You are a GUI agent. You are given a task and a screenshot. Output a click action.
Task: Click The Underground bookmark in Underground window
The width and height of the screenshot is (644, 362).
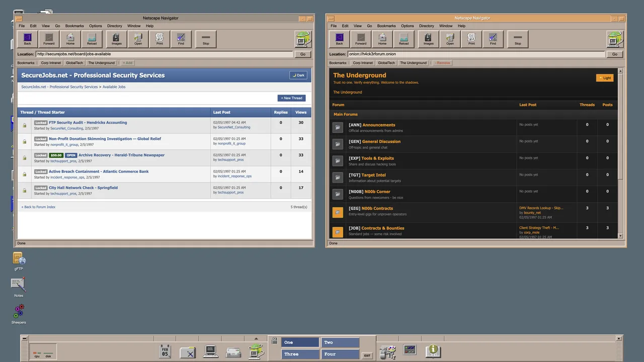coord(413,63)
